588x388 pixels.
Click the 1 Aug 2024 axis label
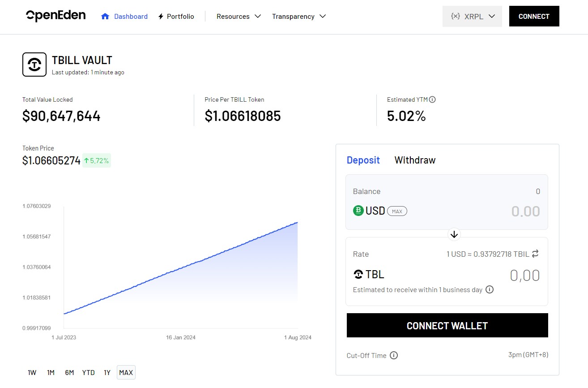click(x=298, y=337)
